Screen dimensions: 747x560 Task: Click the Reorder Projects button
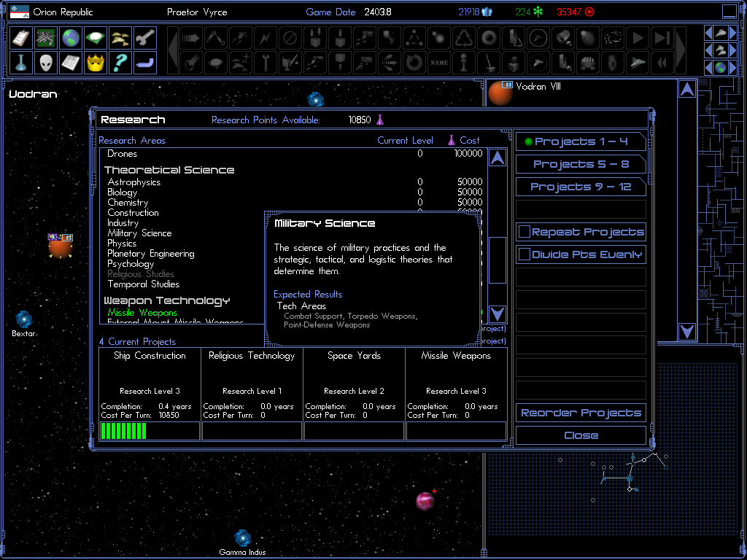click(581, 413)
